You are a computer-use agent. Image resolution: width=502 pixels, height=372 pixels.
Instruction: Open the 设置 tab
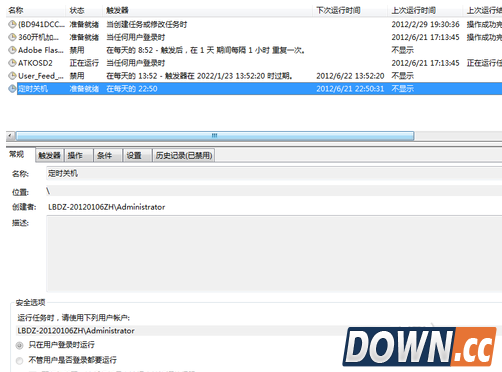pos(137,156)
